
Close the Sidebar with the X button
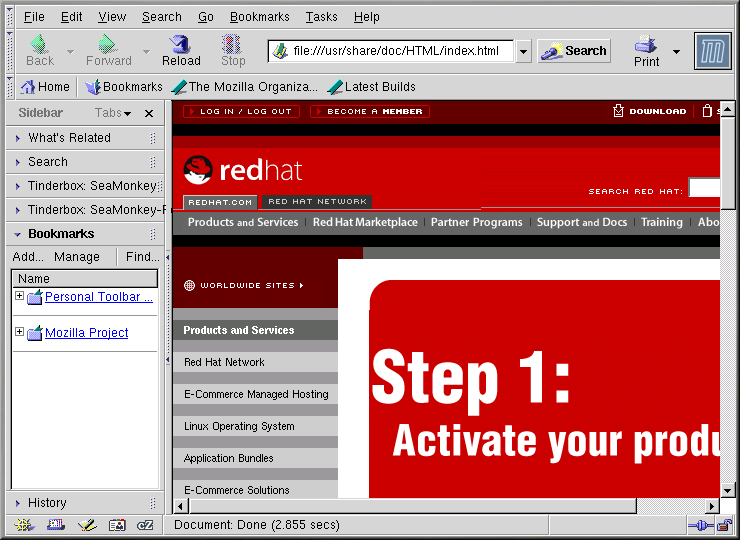pos(149,114)
